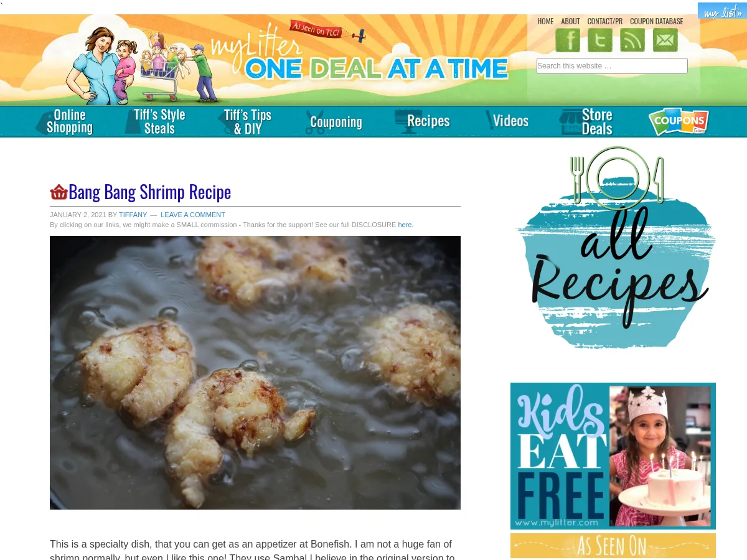
Task: Go to the Coupon Database link
Action: click(656, 21)
